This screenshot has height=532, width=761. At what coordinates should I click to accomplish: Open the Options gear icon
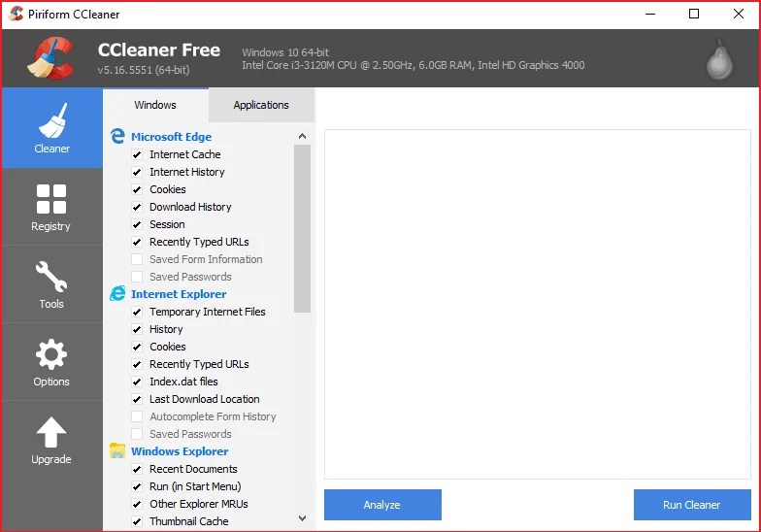coord(50,354)
